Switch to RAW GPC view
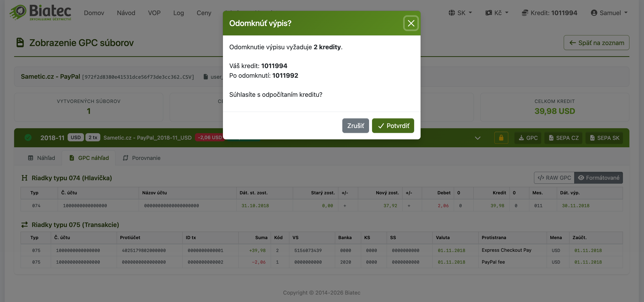Viewport: 644px width, 302px height. click(x=554, y=178)
